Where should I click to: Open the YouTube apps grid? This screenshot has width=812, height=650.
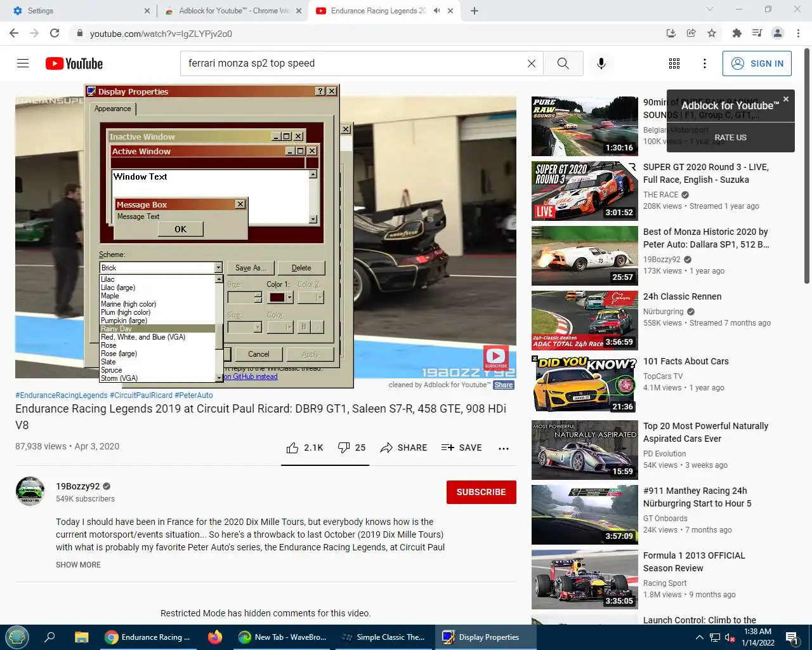pyautogui.click(x=674, y=63)
